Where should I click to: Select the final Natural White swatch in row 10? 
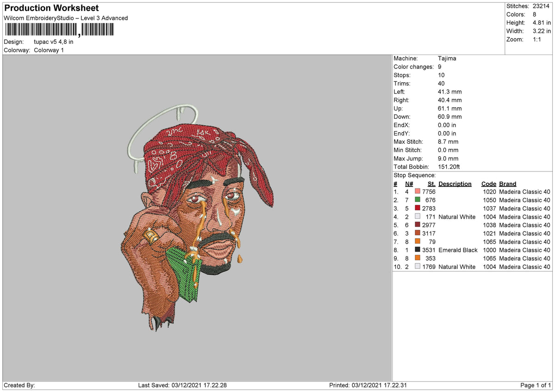click(417, 267)
